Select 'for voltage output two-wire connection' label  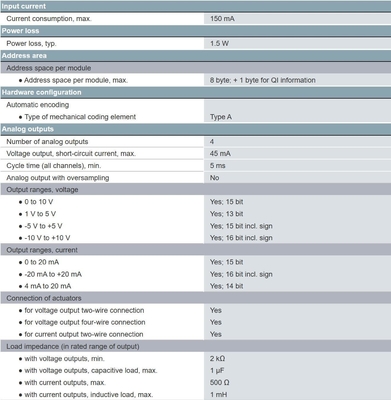pyautogui.click(x=84, y=310)
